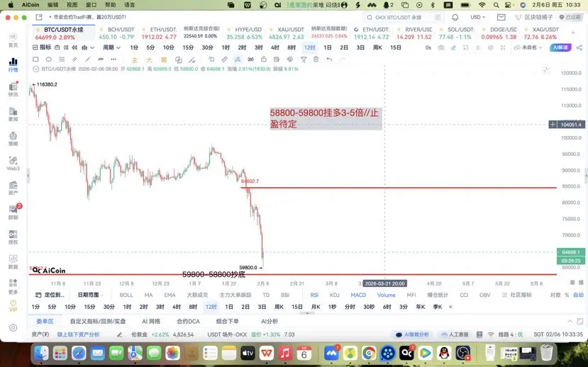Select the trend line drawing tool
This screenshot has height=367, width=588.
88,60
